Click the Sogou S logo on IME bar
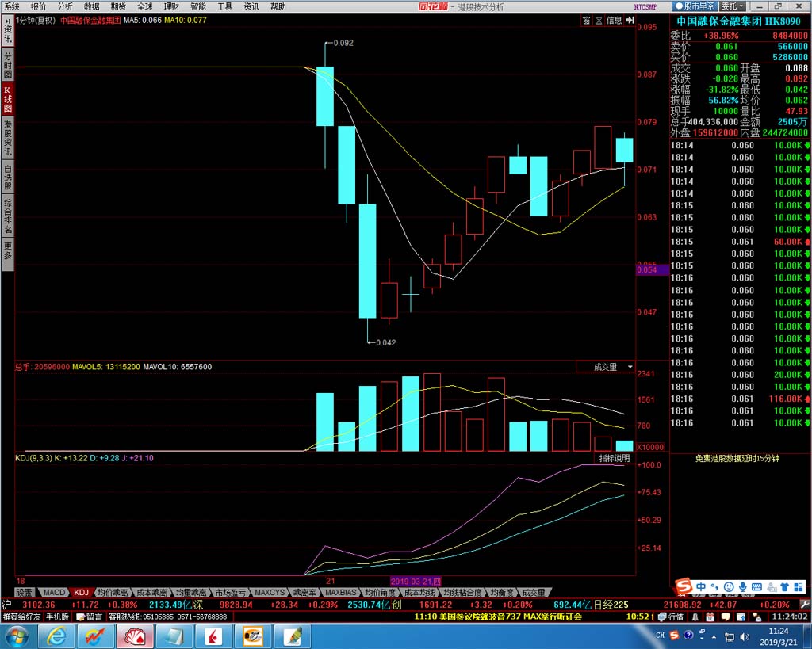Viewport: 812px width, 649px height. click(x=684, y=587)
